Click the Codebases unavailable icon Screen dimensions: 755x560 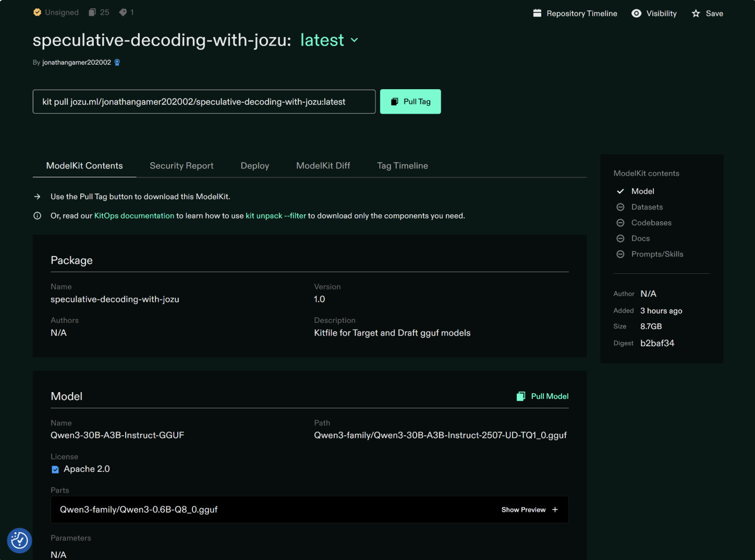pos(620,223)
